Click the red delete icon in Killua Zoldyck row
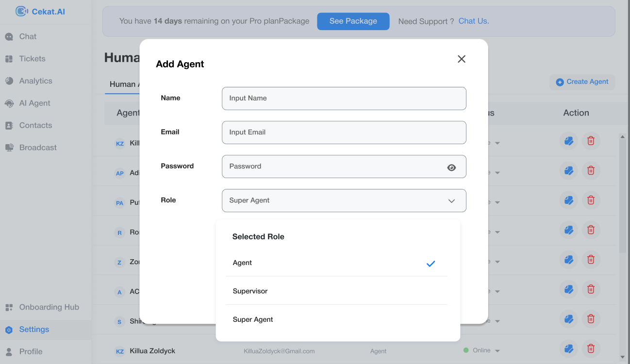 591,348
